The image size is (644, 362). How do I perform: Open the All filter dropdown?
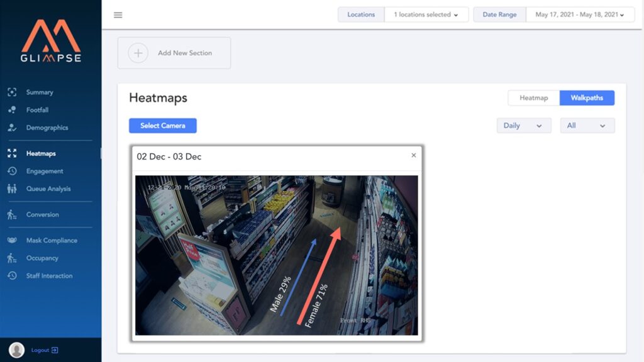(x=587, y=126)
